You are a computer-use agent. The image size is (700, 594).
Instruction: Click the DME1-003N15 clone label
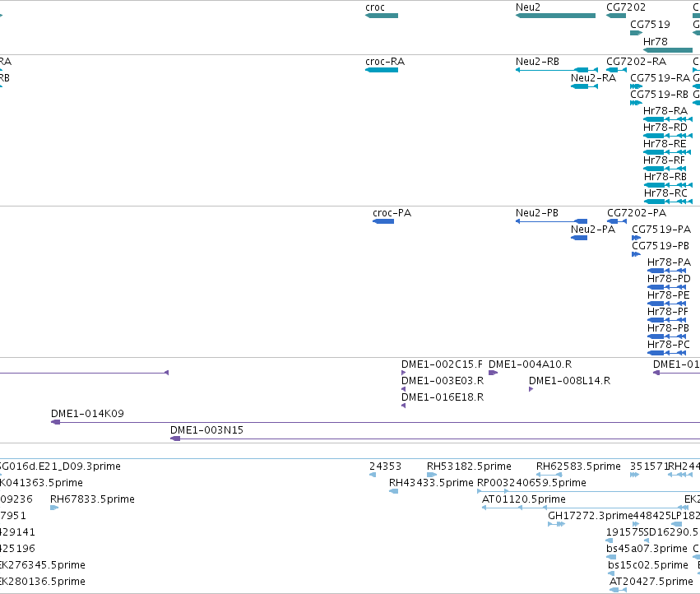click(206, 430)
